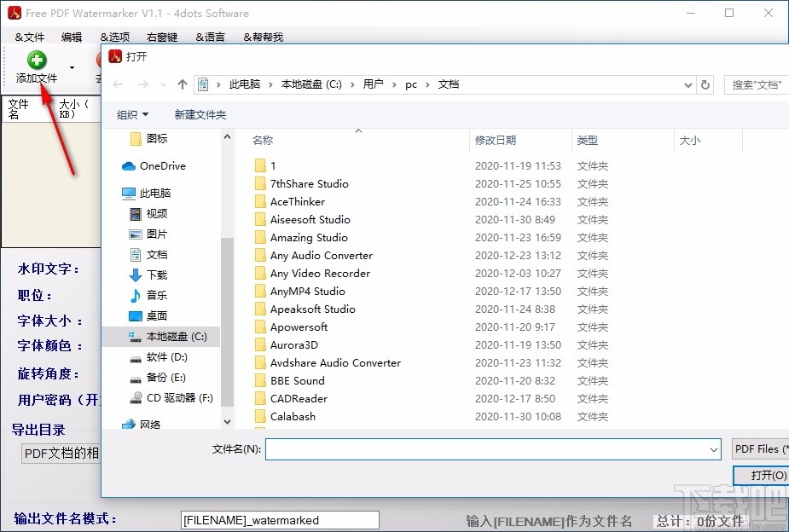789x532 pixels.
Task: Click the 新建文件夹 button
Action: (200, 114)
